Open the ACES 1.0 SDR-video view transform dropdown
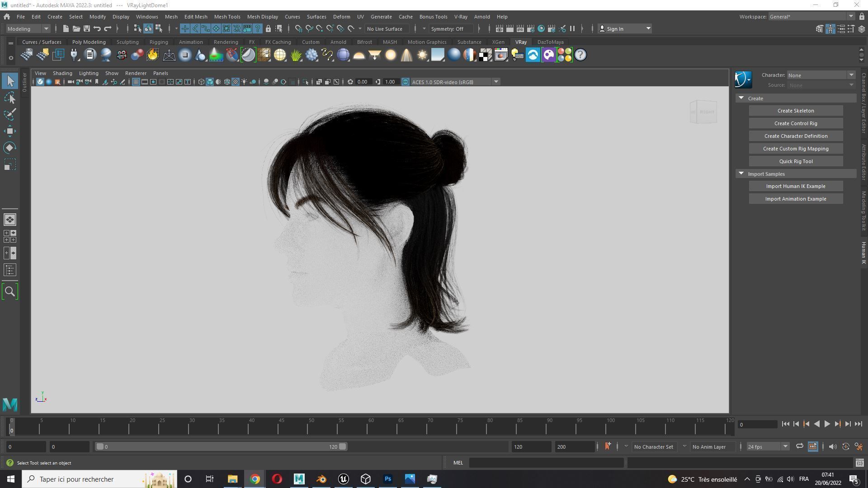The image size is (868, 488). (x=455, y=82)
